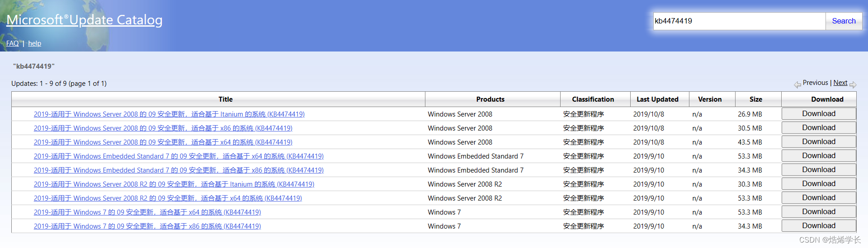Open Windows Server 2008 x86 update link

pyautogui.click(x=163, y=128)
